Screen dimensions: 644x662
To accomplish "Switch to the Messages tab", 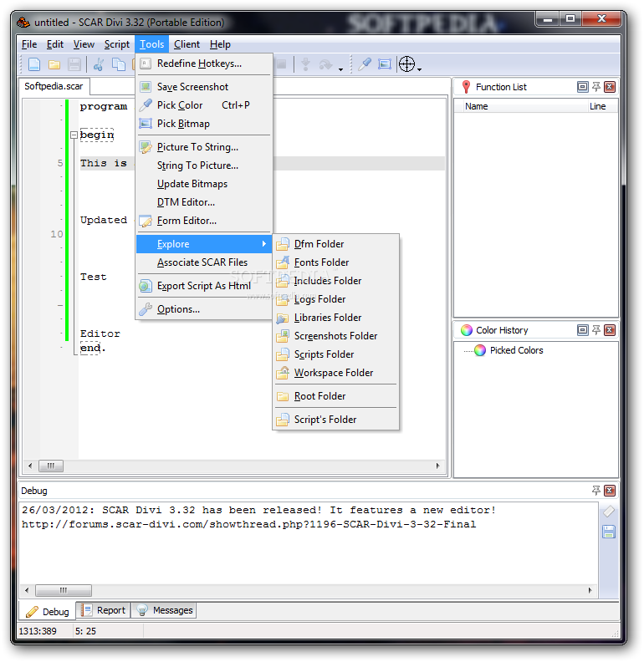I will point(165,610).
